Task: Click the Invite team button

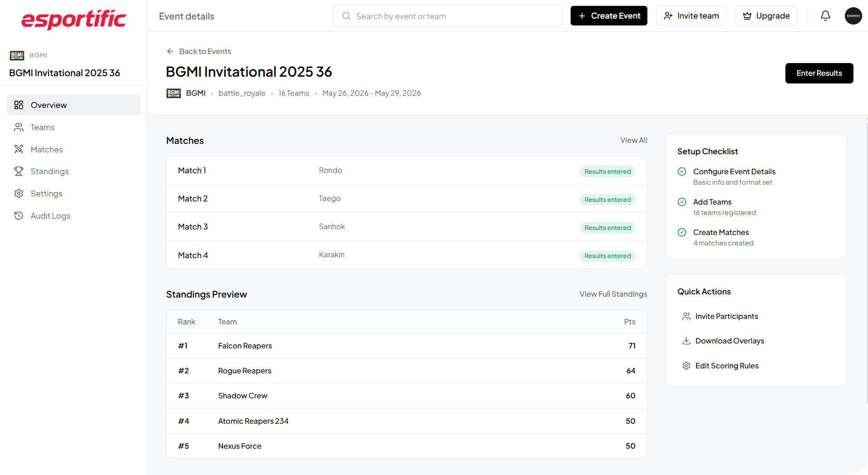Action: [x=691, y=16]
